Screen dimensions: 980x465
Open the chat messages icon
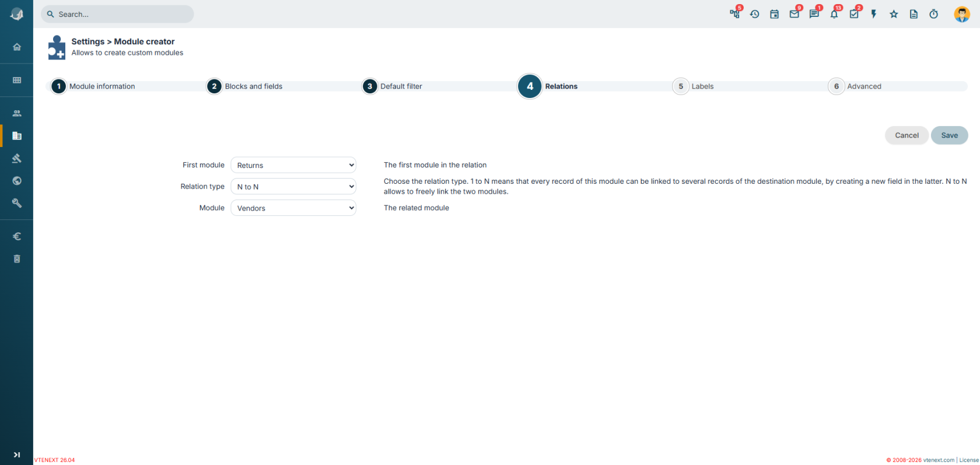coord(814,14)
